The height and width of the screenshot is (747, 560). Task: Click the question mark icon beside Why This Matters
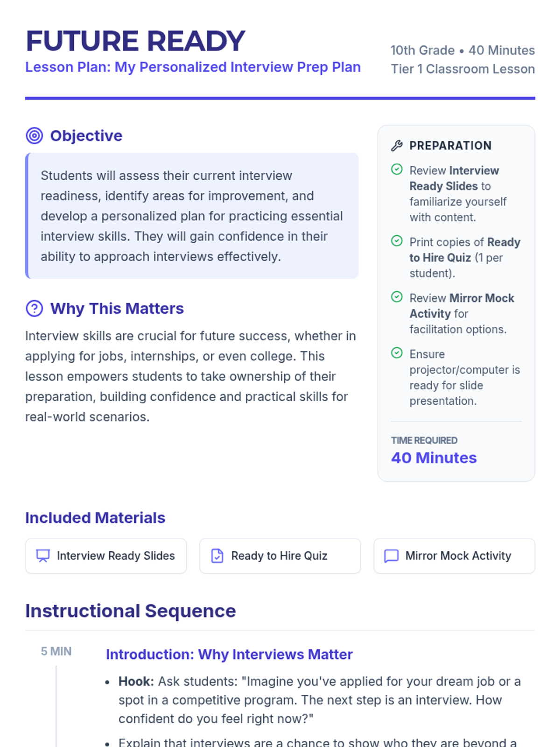tap(34, 309)
